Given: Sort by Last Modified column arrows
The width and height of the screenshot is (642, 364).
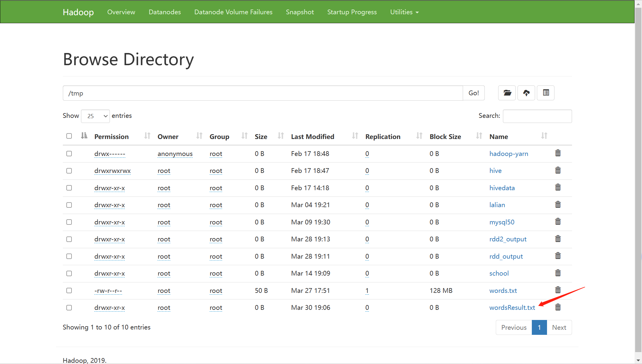Looking at the screenshot, I should point(355,136).
